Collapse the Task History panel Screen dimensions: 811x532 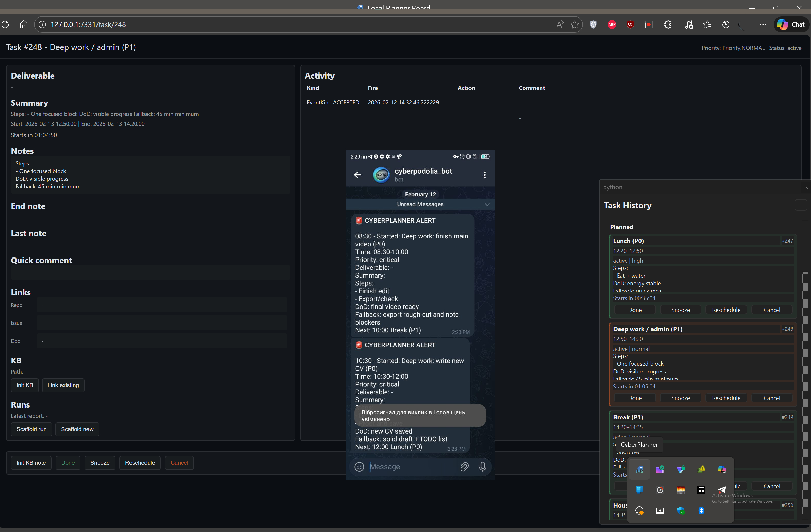801,205
